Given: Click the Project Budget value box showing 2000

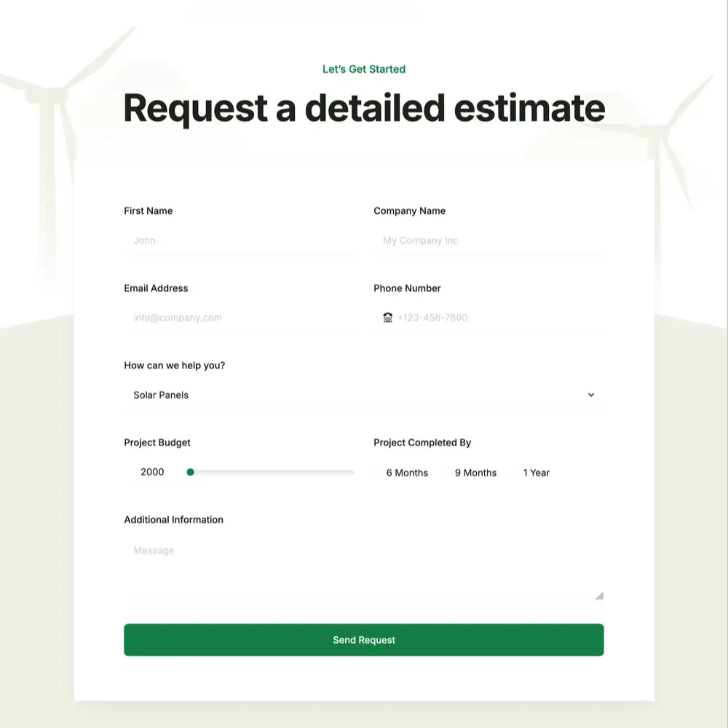Looking at the screenshot, I should pos(152,472).
